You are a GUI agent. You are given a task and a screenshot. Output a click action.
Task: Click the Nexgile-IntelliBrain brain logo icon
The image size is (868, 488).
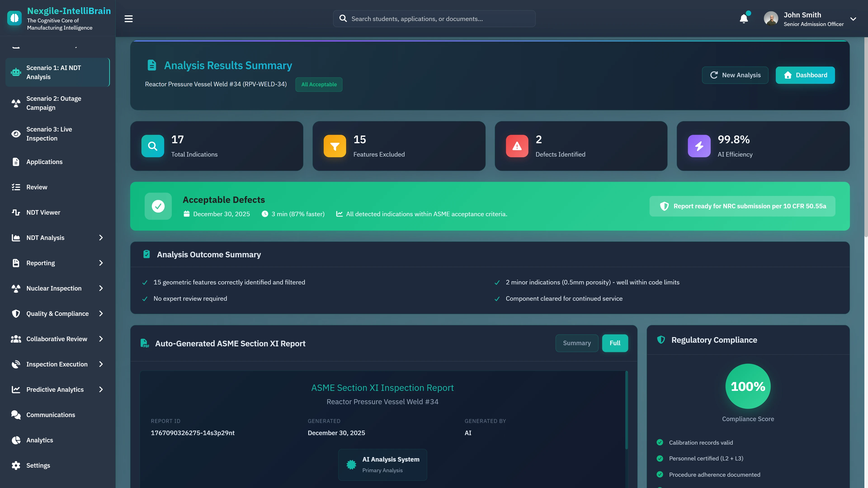pyautogui.click(x=14, y=18)
